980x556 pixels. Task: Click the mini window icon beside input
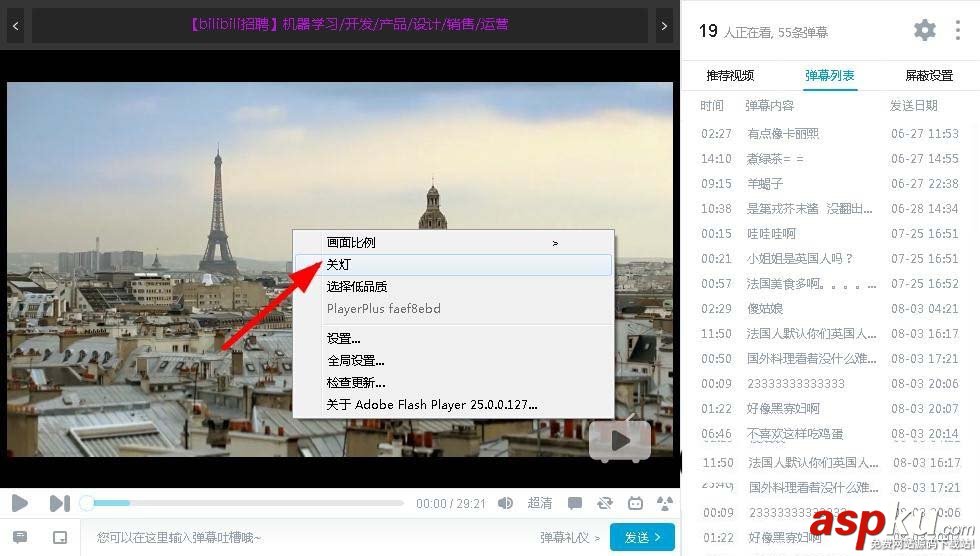click(x=60, y=537)
